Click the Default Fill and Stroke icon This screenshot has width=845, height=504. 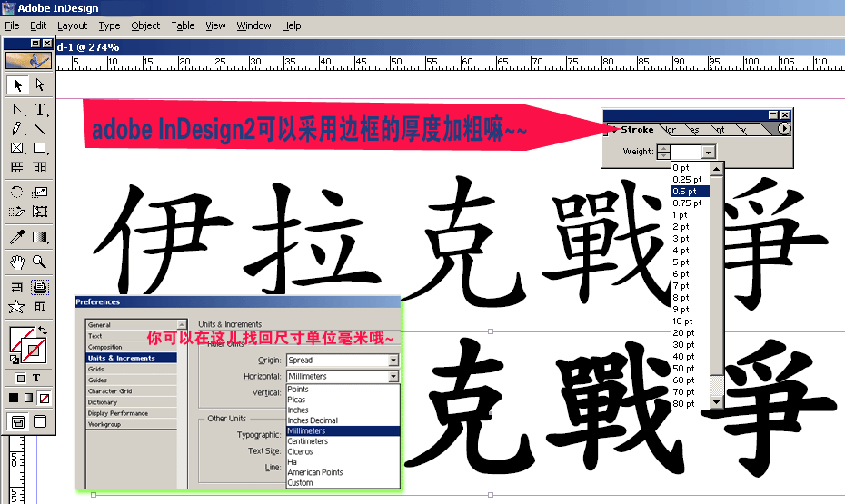(15, 359)
